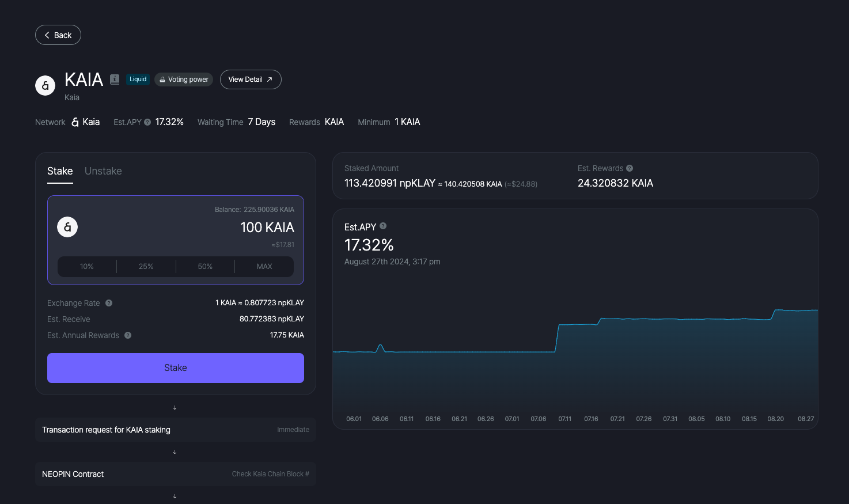Choose the MAX amount option

coord(264,267)
